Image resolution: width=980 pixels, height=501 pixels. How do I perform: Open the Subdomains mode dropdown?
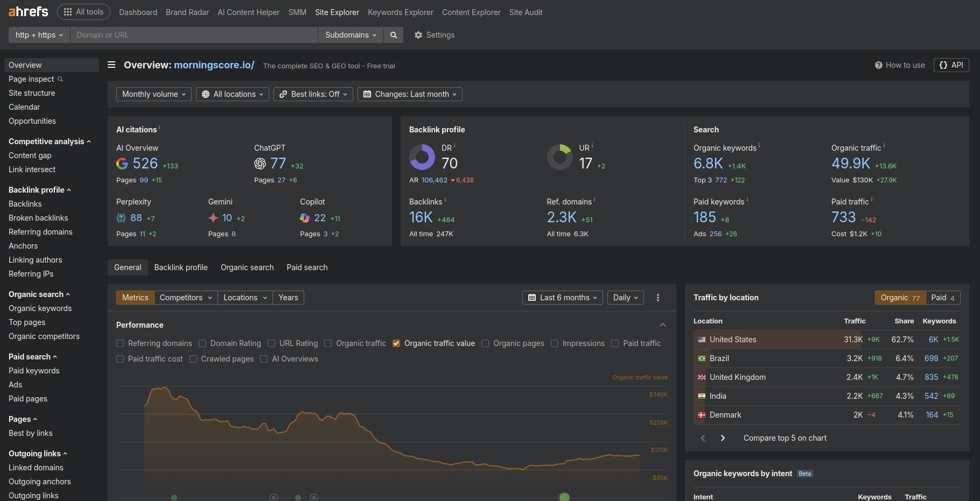351,35
